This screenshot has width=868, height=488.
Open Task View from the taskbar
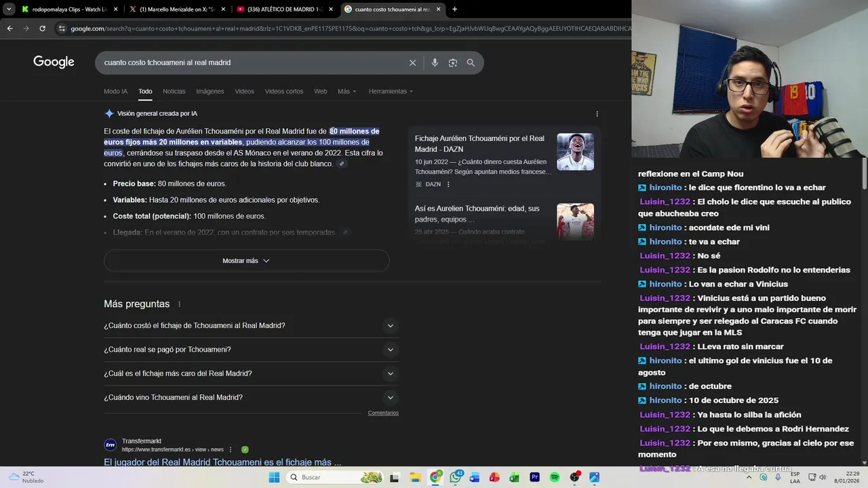pos(395,477)
